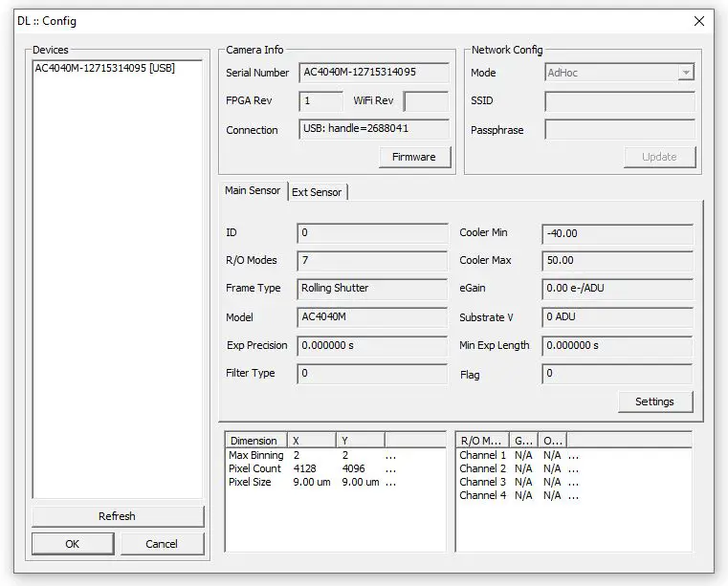Click the Passphrase input field
The image size is (728, 586).
[x=619, y=130]
